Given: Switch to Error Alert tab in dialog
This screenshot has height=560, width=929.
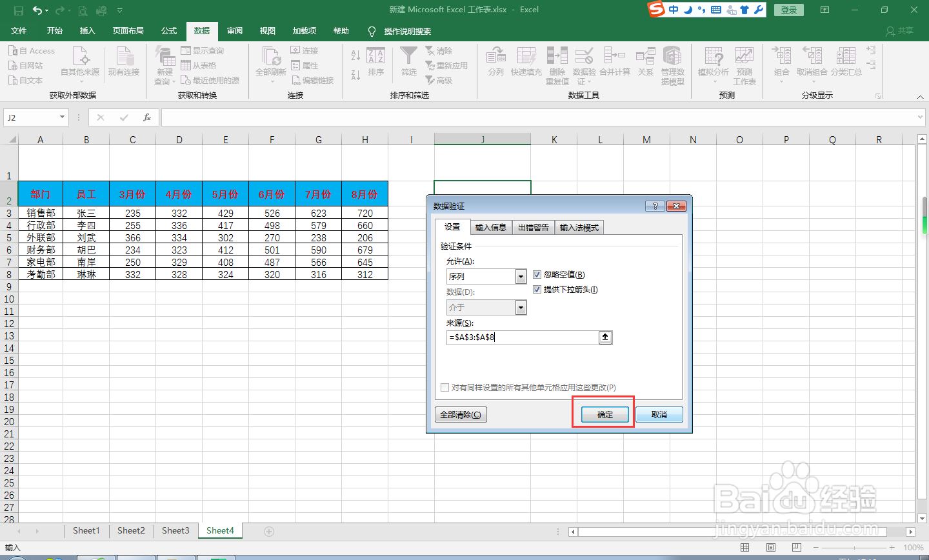Looking at the screenshot, I should point(534,228).
